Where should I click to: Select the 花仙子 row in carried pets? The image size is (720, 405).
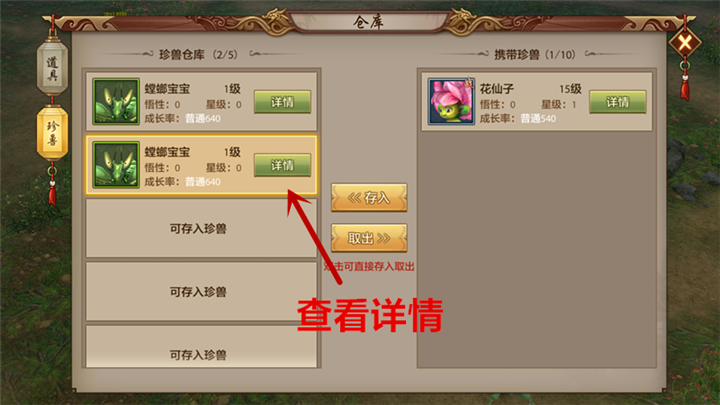(x=537, y=101)
